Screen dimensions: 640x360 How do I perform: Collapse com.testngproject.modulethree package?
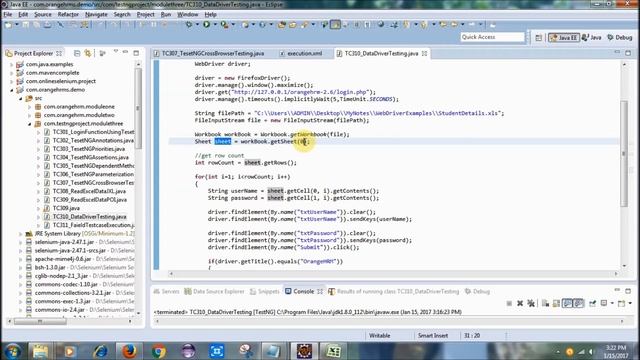(29, 124)
